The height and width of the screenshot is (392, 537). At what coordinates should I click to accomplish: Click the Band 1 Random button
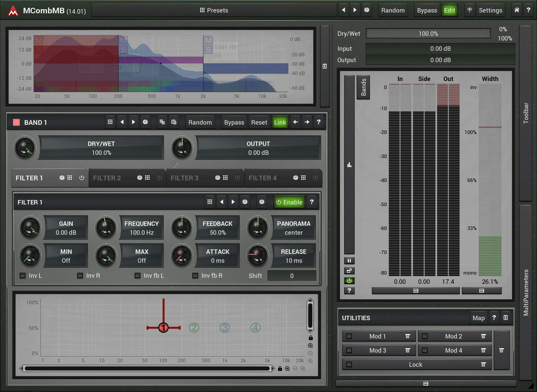pyautogui.click(x=200, y=122)
